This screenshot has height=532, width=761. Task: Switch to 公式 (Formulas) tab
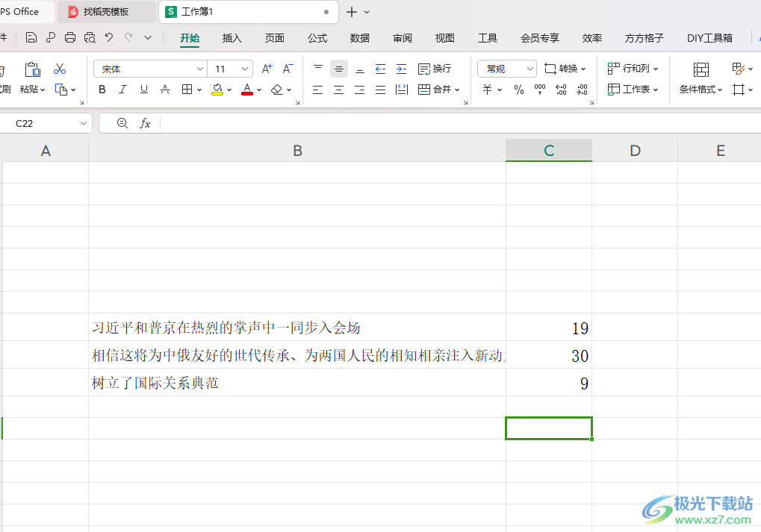(x=317, y=38)
